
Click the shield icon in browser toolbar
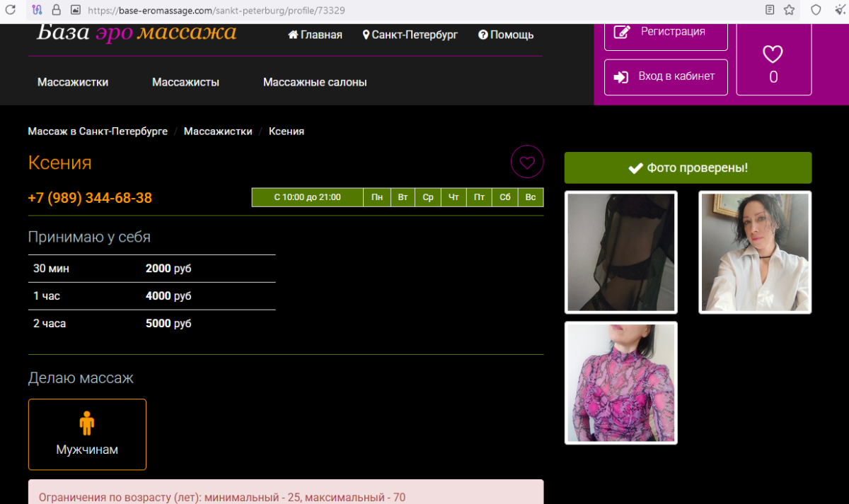tap(816, 11)
